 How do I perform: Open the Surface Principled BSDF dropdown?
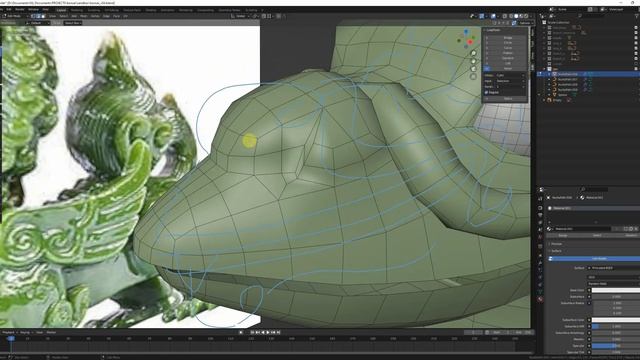tap(613, 268)
